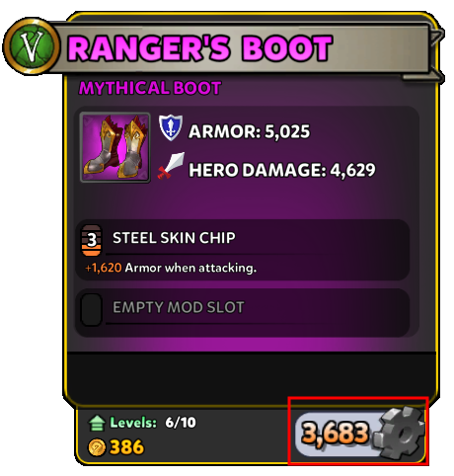Click the Ranger's Boot item thumbnail

pyautogui.click(x=115, y=147)
